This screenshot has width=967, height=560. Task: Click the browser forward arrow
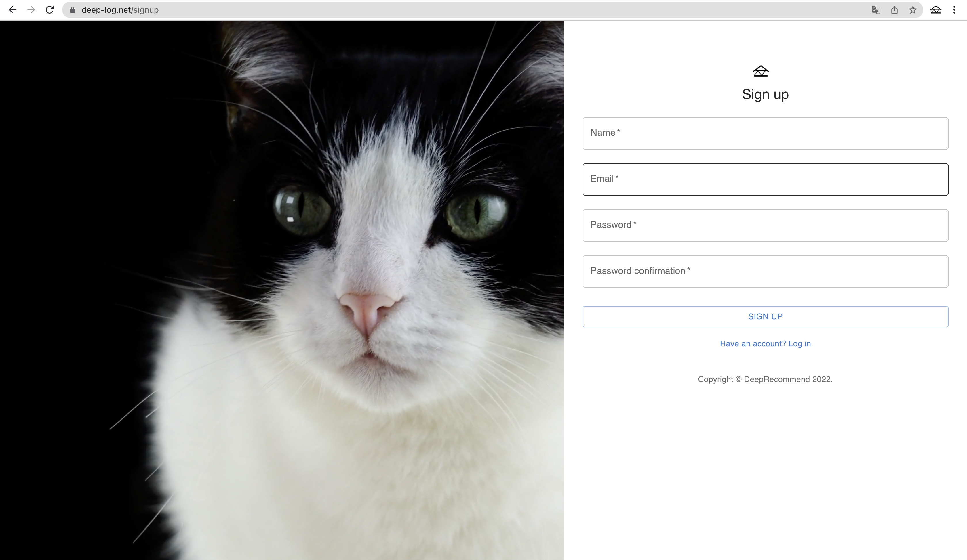(x=31, y=10)
